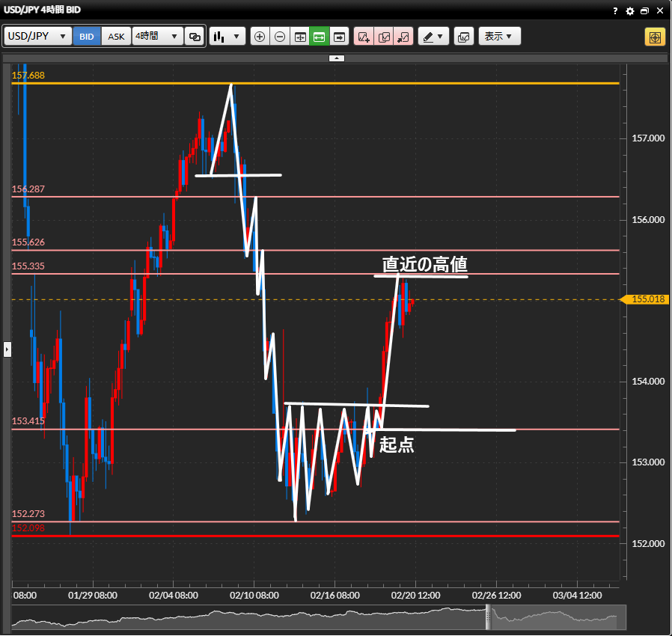Viewport: 672px width, 636px height.
Task: Click the yellow crosshair target icon
Action: (655, 37)
